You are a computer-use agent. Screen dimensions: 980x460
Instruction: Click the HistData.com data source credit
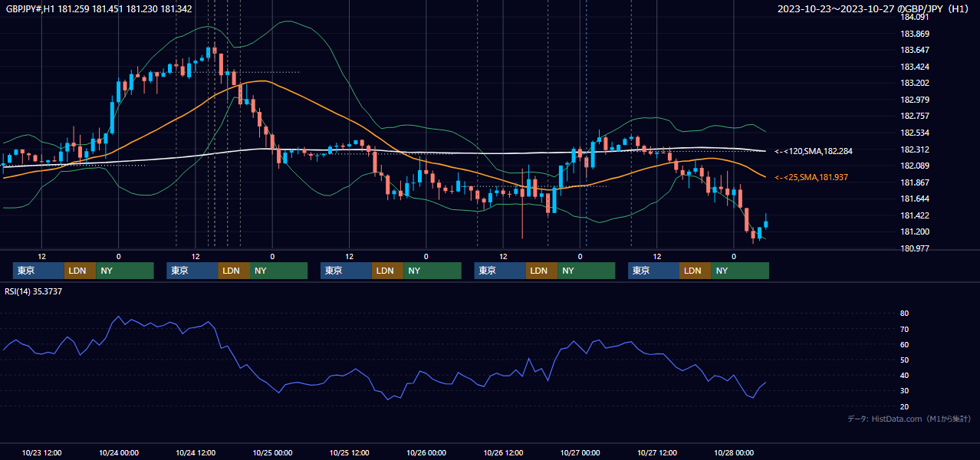click(909, 419)
